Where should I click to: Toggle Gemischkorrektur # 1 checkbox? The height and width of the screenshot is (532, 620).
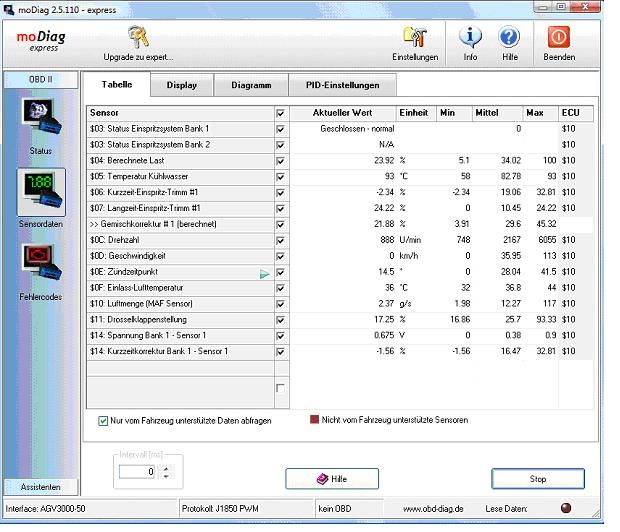[x=280, y=225]
